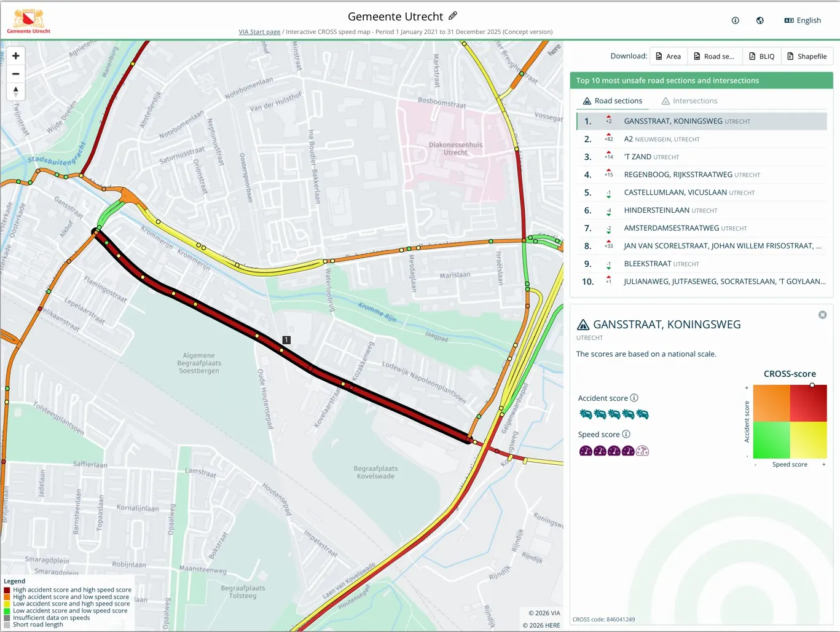Select 'T ZAND Utrecht row

tap(702, 157)
